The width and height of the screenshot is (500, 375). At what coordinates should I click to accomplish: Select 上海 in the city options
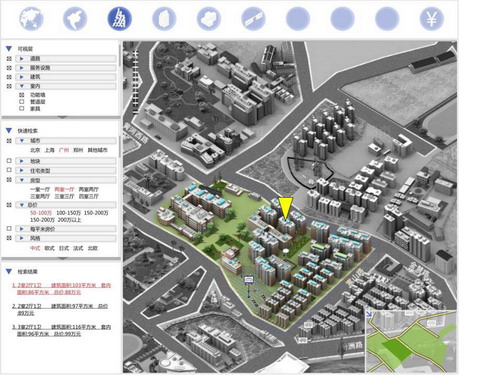point(50,150)
